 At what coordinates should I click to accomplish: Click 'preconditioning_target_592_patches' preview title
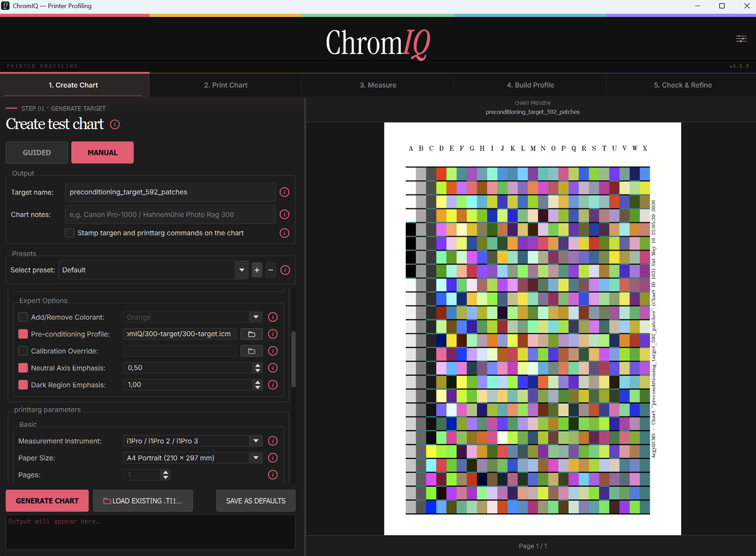click(x=532, y=112)
